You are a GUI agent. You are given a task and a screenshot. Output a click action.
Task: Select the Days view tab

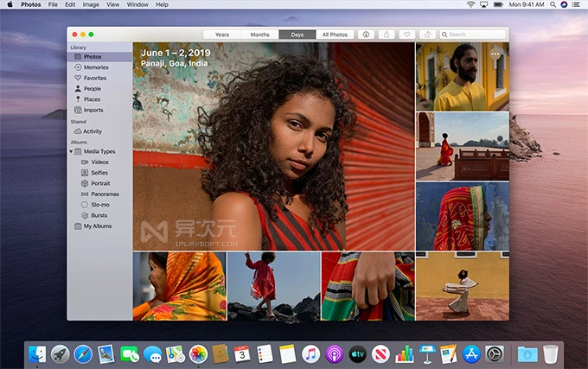tap(297, 35)
